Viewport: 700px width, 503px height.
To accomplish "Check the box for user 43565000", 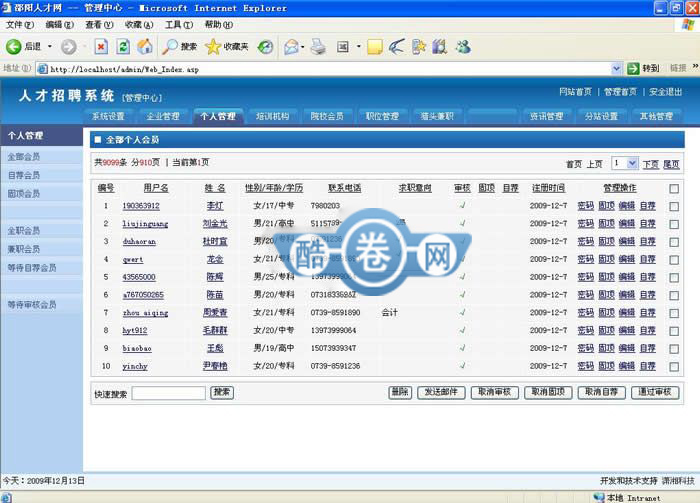I will [x=674, y=278].
